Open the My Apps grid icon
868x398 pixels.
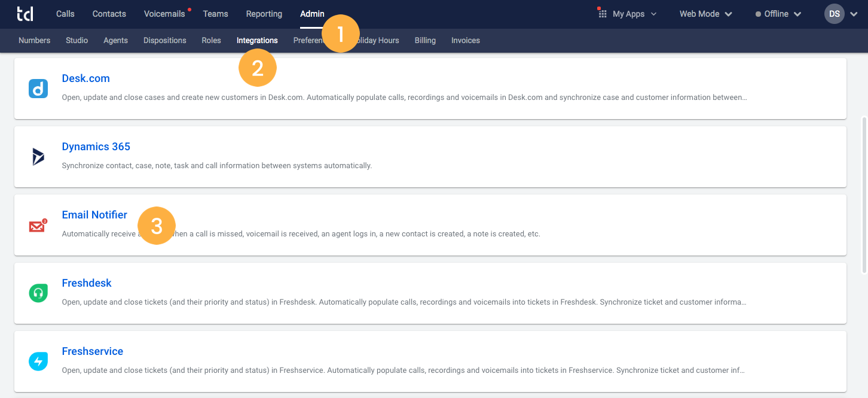pyautogui.click(x=603, y=14)
